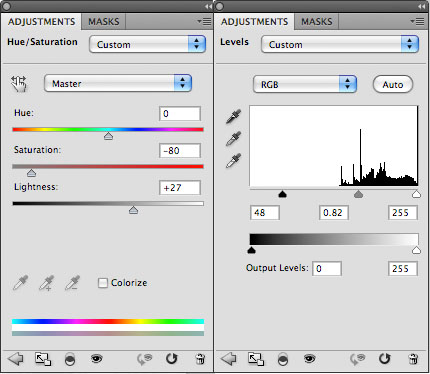430x374 pixels.
Task: Select the white point eyedropper in Levels
Action: pyautogui.click(x=233, y=161)
